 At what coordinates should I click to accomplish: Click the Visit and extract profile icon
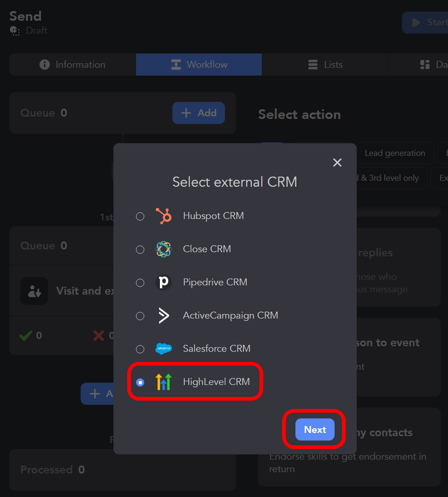[34, 291]
